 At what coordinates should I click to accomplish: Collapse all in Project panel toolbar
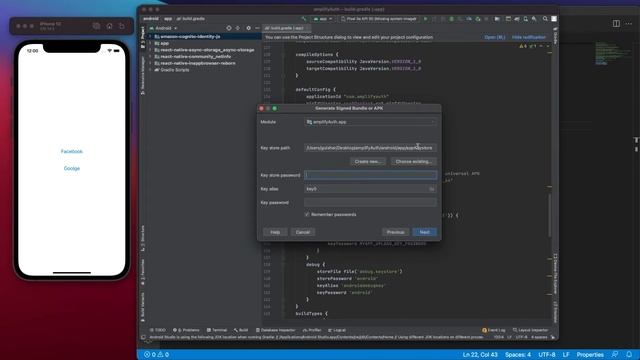[238, 28]
